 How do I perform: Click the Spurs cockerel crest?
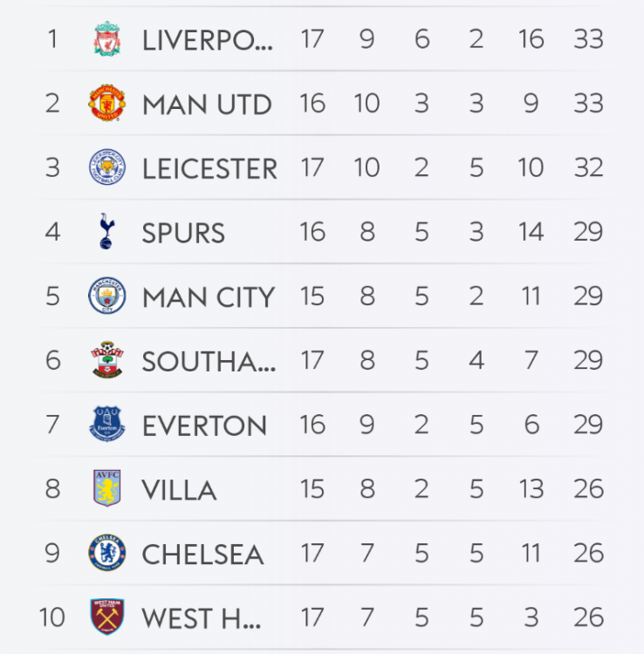point(106,232)
